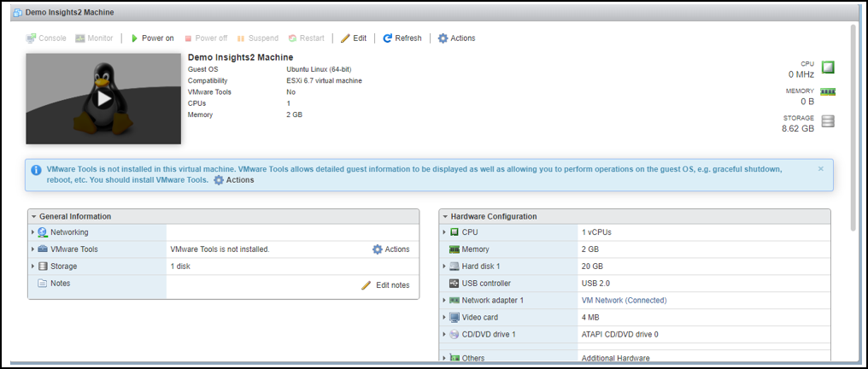Click the Notes page icon

(x=42, y=284)
